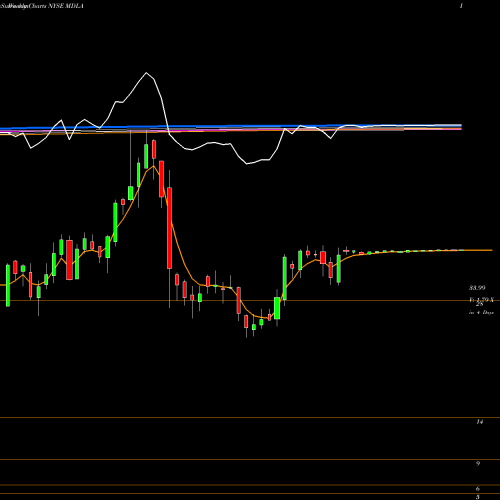Viewport: 500px width, 500px height.
Task: Click the '28' price axis label
Action: click(480, 304)
